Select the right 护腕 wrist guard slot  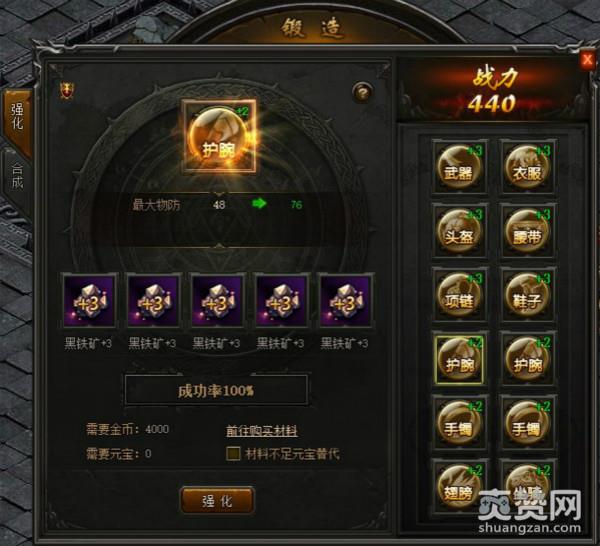(528, 359)
